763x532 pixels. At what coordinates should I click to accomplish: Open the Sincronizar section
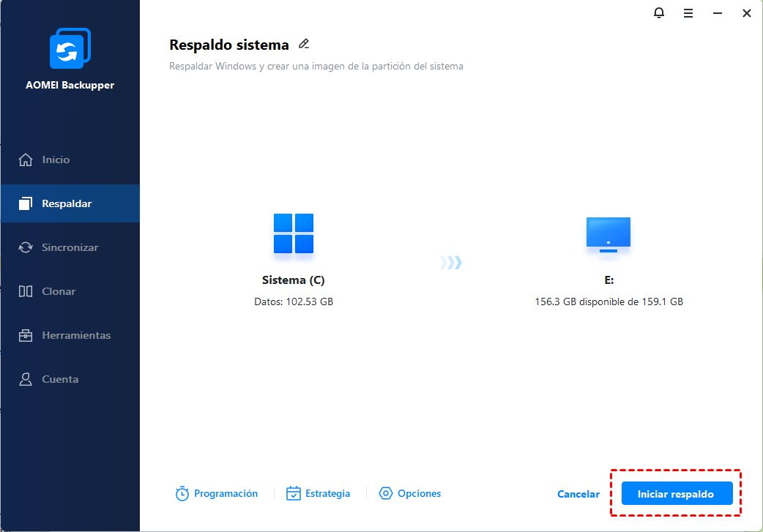coord(70,247)
